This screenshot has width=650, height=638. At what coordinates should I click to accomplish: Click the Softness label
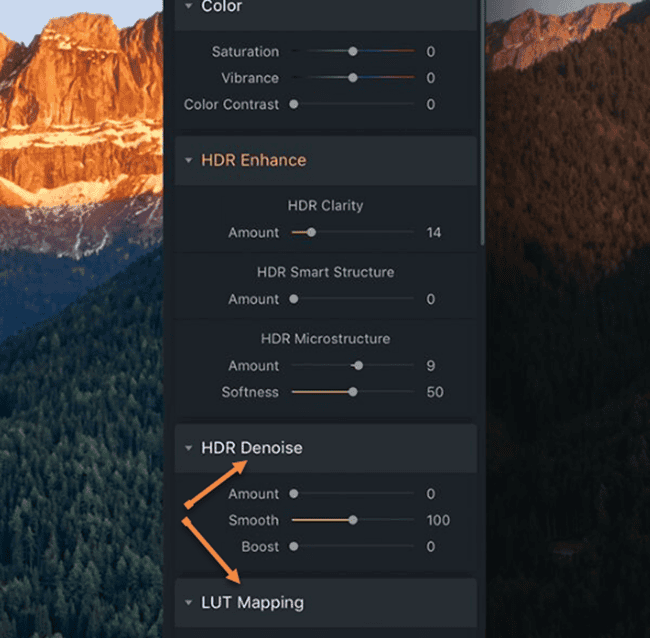tap(250, 392)
